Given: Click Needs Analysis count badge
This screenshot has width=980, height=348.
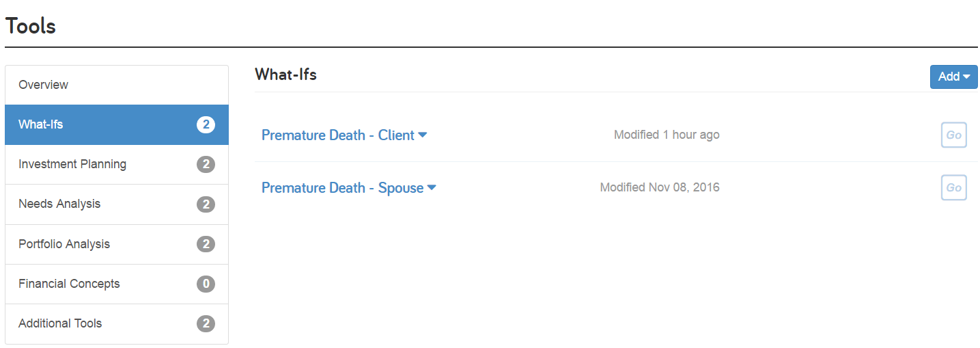Looking at the screenshot, I should point(206,204).
